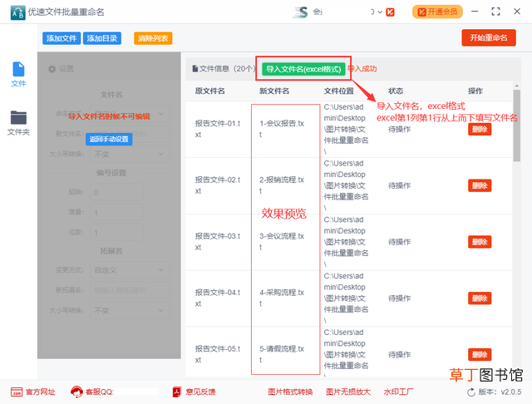Click the 文件位置 column header
This screenshot has width=532, height=404.
click(338, 91)
